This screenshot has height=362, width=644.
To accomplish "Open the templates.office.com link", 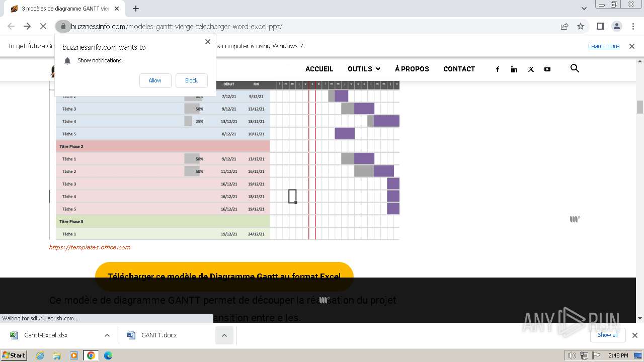I will pos(90,247).
